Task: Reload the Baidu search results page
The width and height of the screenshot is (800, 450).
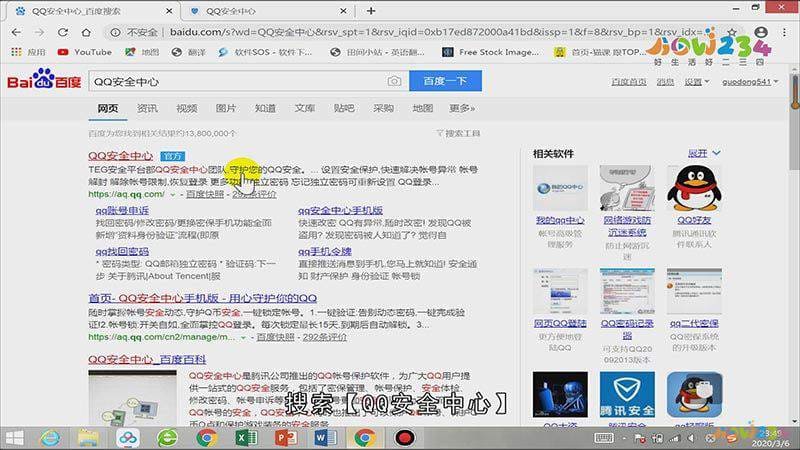Action: coord(63,32)
